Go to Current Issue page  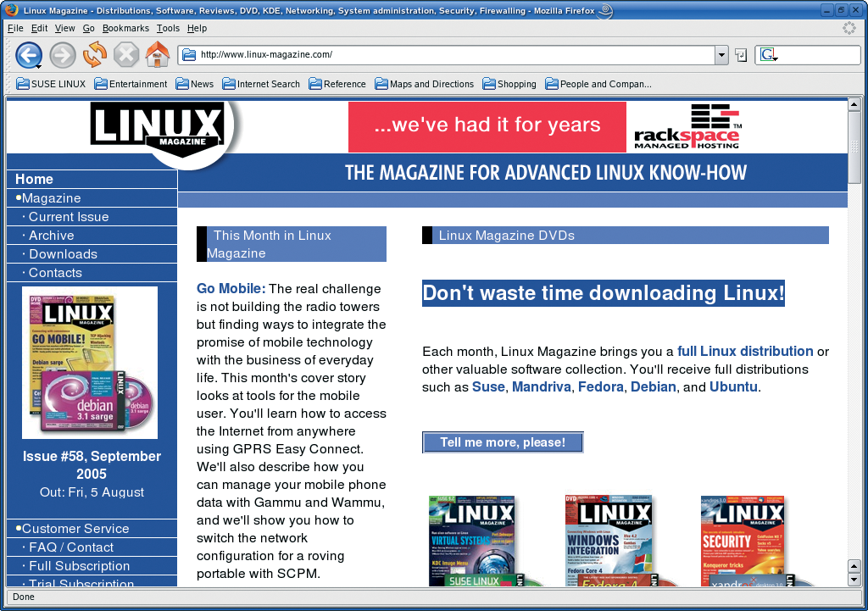69,217
